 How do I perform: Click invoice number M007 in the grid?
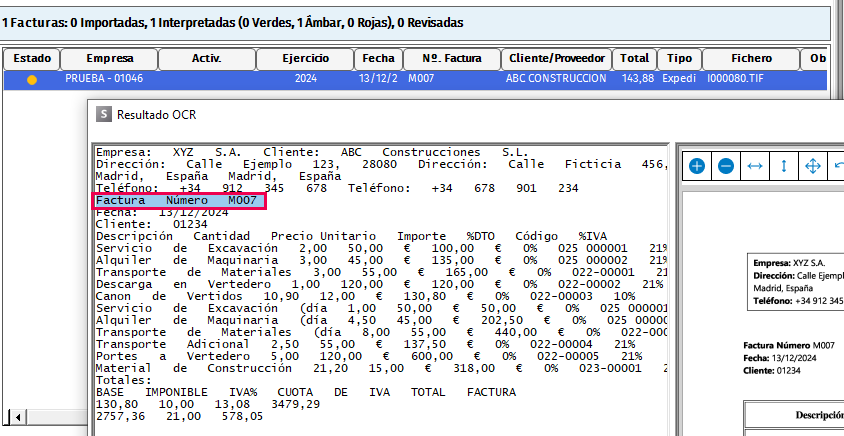pyautogui.click(x=421, y=79)
